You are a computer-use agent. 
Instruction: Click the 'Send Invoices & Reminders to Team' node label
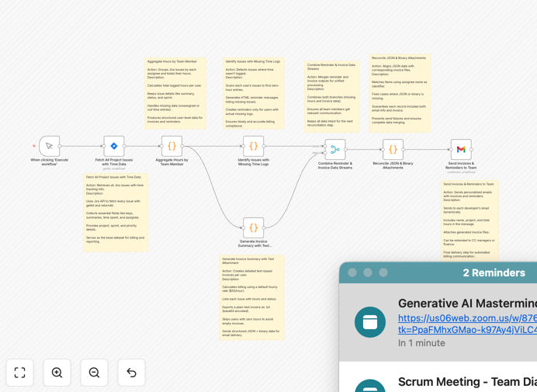point(461,165)
